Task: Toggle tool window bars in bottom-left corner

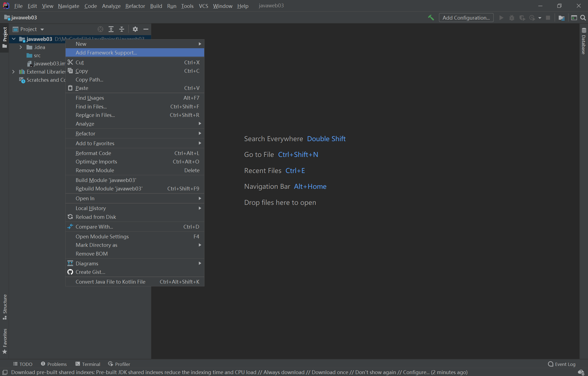Action: (5, 372)
